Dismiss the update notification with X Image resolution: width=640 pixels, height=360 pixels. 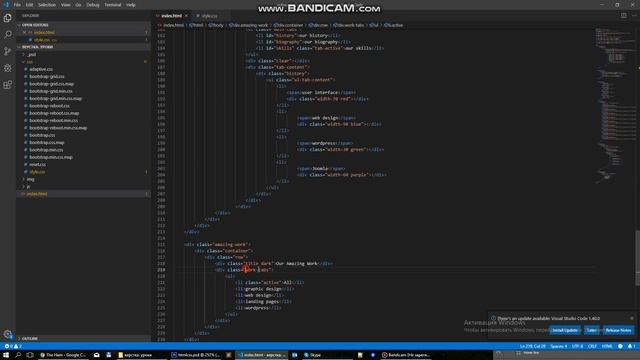[x=632, y=318]
